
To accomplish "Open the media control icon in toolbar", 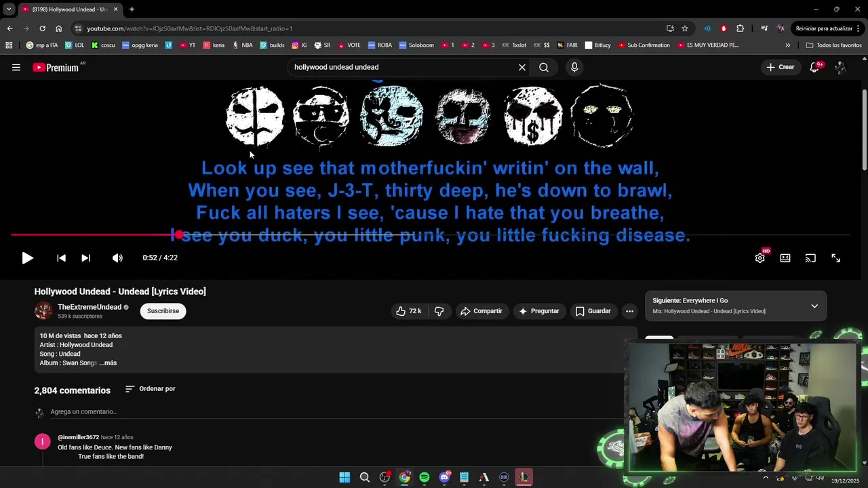I will [x=764, y=28].
